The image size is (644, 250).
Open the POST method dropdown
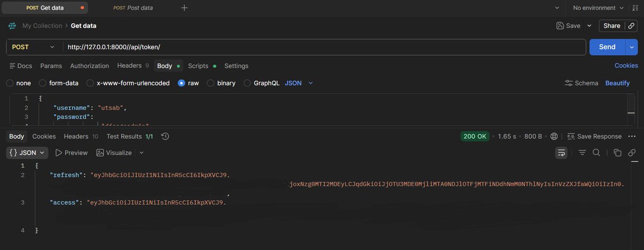[33, 47]
